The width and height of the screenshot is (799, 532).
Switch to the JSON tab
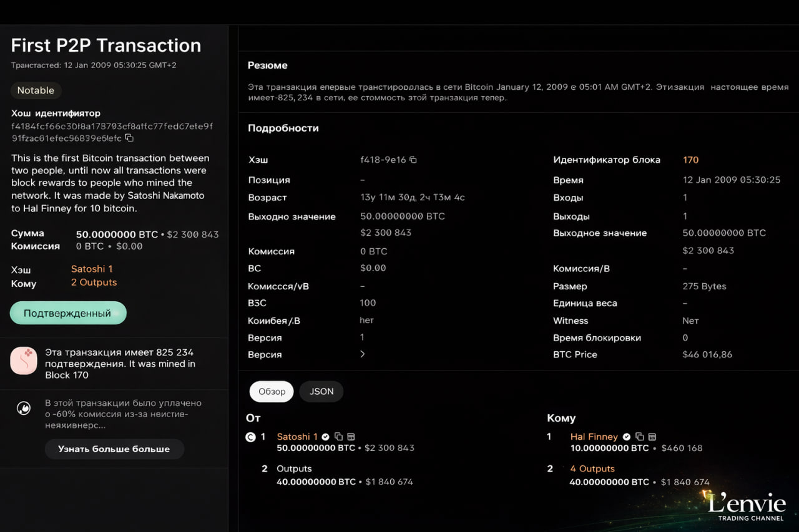coord(321,392)
